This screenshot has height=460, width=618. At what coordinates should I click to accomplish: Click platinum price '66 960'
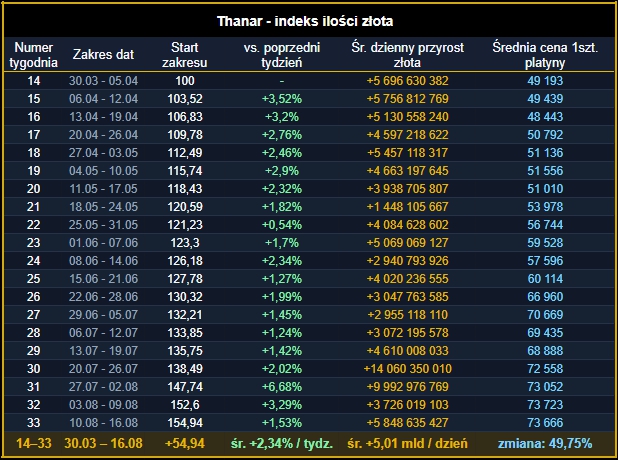click(545, 297)
